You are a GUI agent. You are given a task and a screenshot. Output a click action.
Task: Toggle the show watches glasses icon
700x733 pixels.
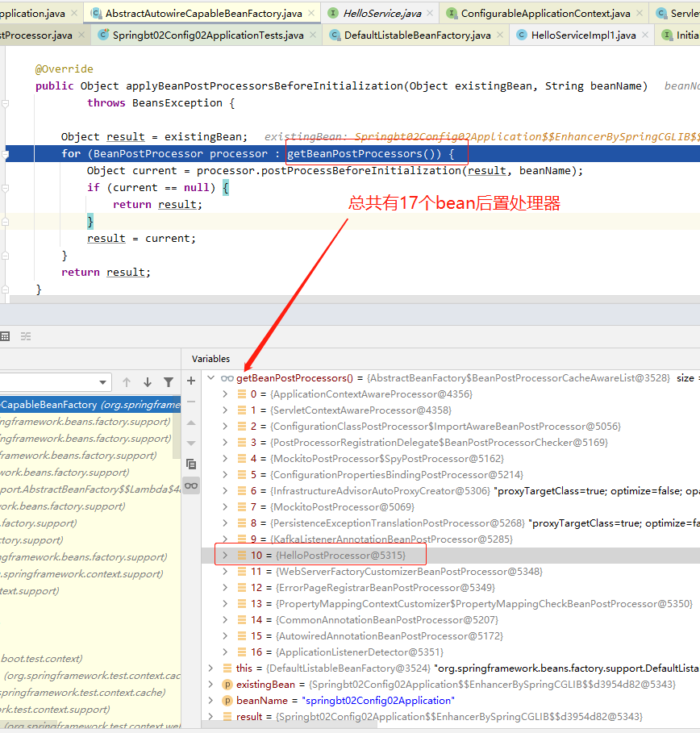191,485
